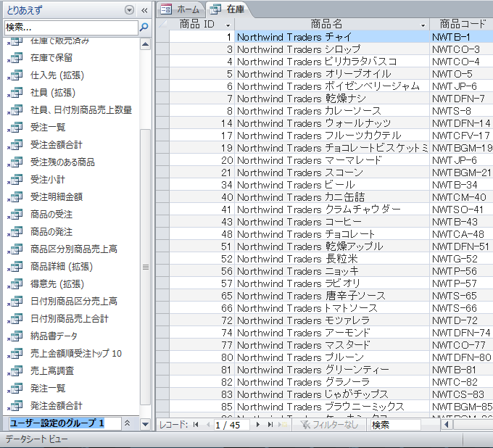Viewport: 493px width, 448px height.
Task: Open the 発注金額合計 query icon
Action: tap(15, 406)
